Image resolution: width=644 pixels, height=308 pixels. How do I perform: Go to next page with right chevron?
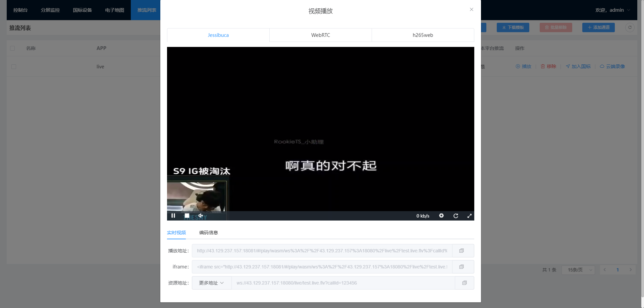tap(631, 270)
